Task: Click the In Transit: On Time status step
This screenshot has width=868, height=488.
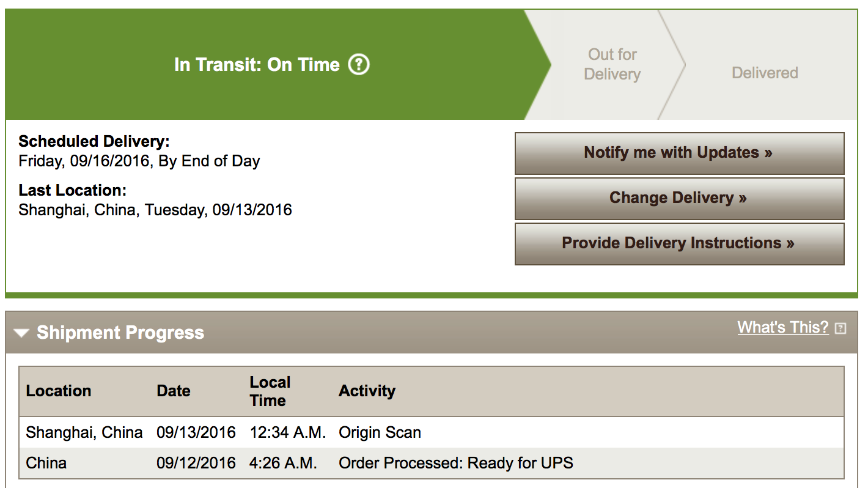Action: pyautogui.click(x=257, y=65)
